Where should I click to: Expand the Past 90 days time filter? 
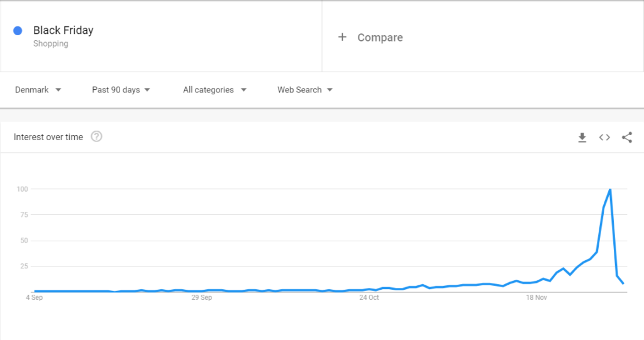click(121, 90)
